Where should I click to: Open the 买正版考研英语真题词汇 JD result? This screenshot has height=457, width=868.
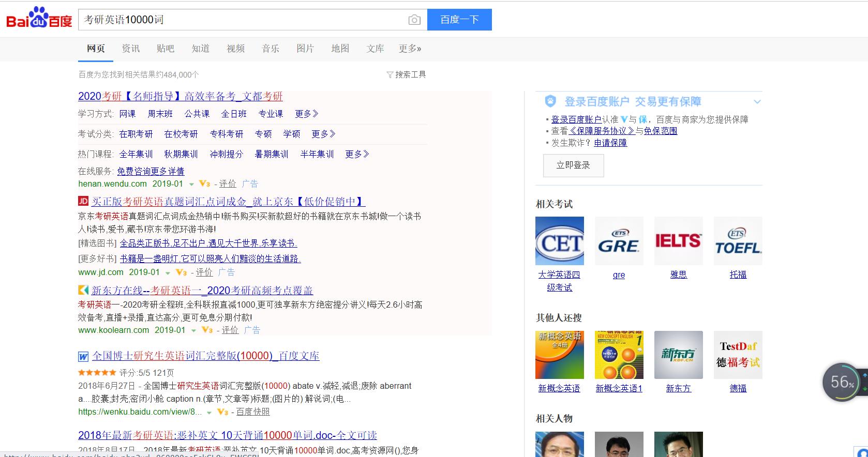point(229,202)
